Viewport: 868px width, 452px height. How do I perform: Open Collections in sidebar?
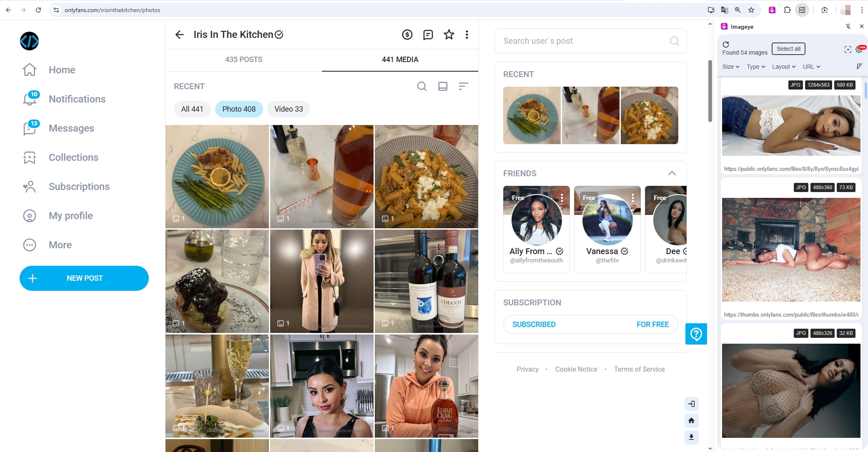point(30,157)
